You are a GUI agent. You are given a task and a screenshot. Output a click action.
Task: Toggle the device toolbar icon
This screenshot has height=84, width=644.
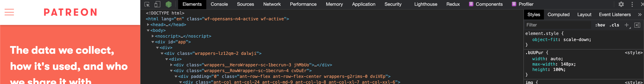point(157,4)
